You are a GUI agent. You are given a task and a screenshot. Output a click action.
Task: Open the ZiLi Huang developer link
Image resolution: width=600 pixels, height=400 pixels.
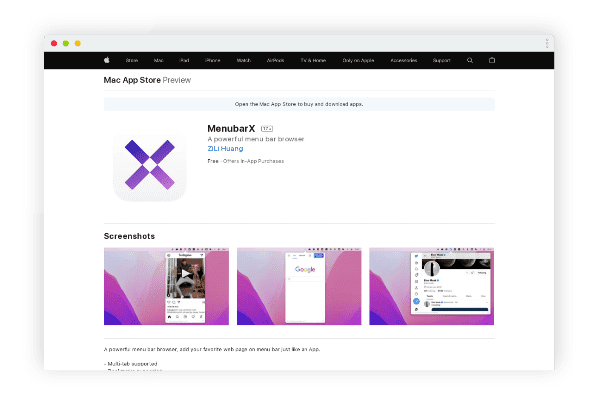coord(225,149)
